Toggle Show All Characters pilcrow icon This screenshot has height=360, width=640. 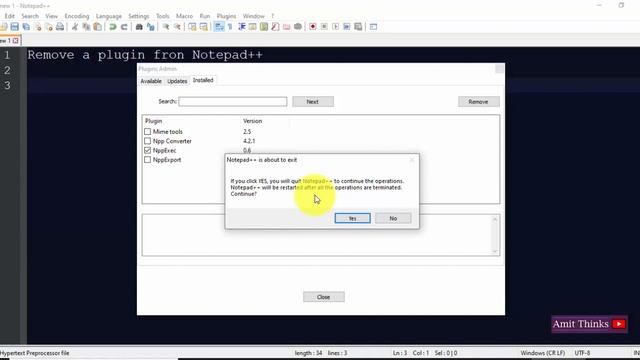230,27
